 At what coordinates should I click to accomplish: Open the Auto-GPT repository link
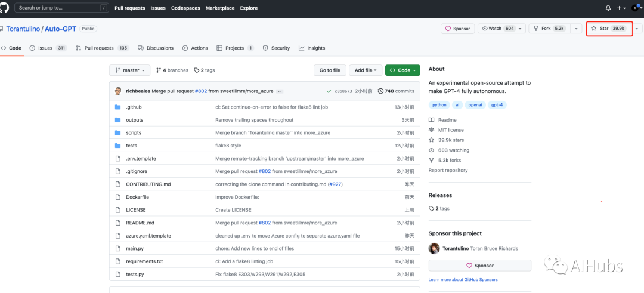click(61, 29)
